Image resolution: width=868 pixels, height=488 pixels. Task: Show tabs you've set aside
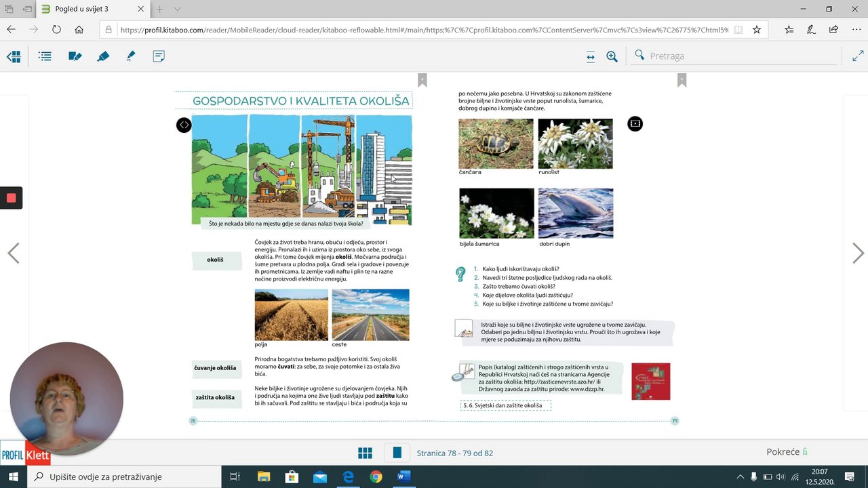pos(9,9)
